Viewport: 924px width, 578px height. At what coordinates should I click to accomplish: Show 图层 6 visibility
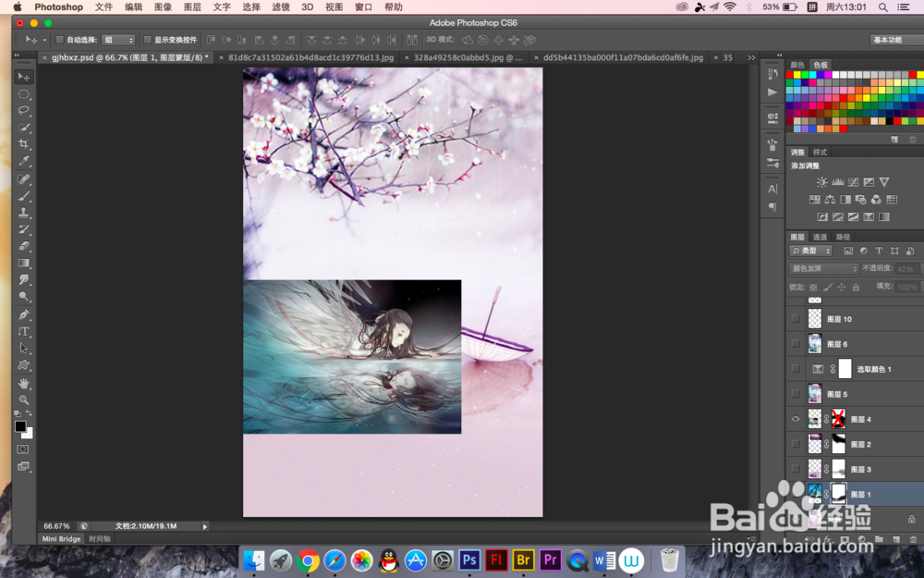pyautogui.click(x=796, y=344)
